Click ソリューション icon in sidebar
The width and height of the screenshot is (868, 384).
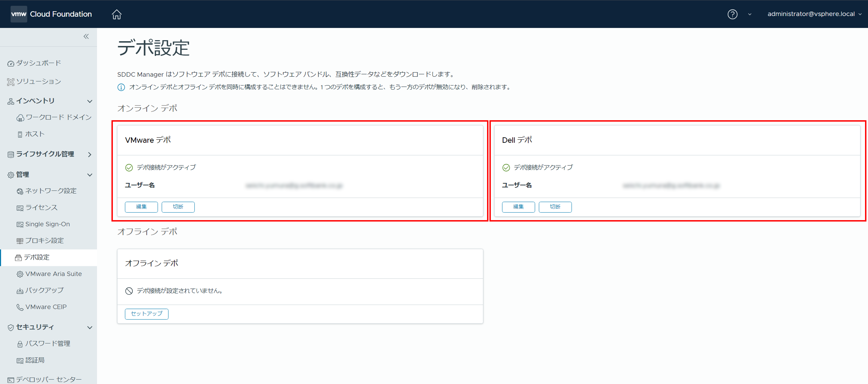(11, 82)
